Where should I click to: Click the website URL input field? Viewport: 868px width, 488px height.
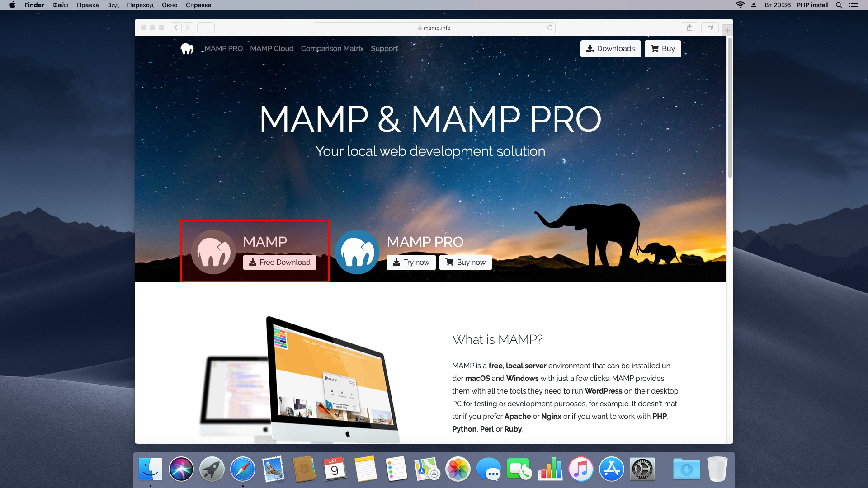pos(434,28)
